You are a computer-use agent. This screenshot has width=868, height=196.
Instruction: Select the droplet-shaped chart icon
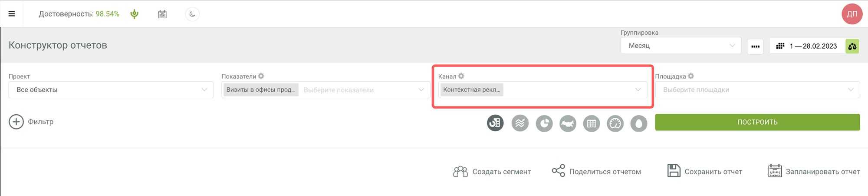(638, 123)
